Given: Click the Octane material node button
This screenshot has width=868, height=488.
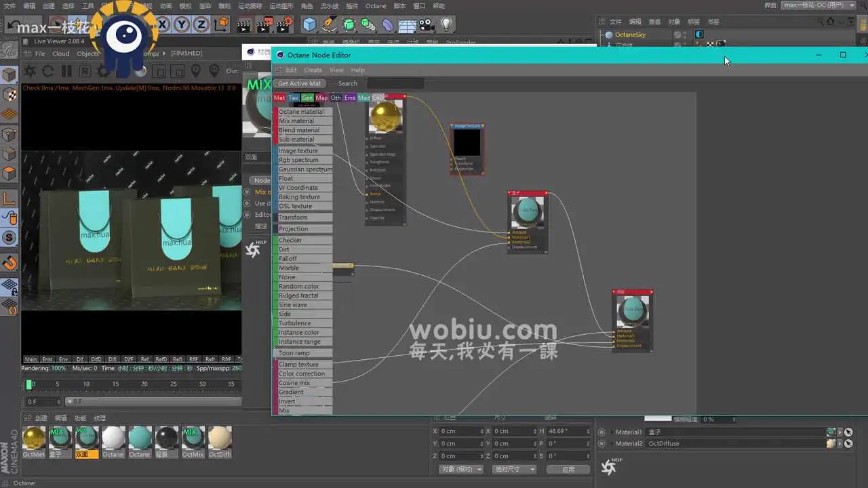Looking at the screenshot, I should coord(303,112).
